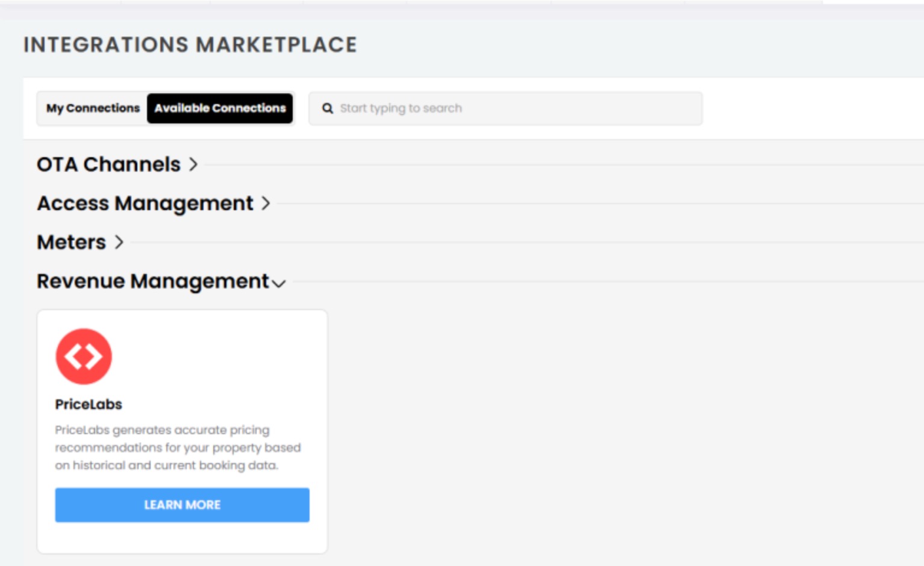The width and height of the screenshot is (924, 566).
Task: Switch to the My Connections tab
Action: coord(93,108)
